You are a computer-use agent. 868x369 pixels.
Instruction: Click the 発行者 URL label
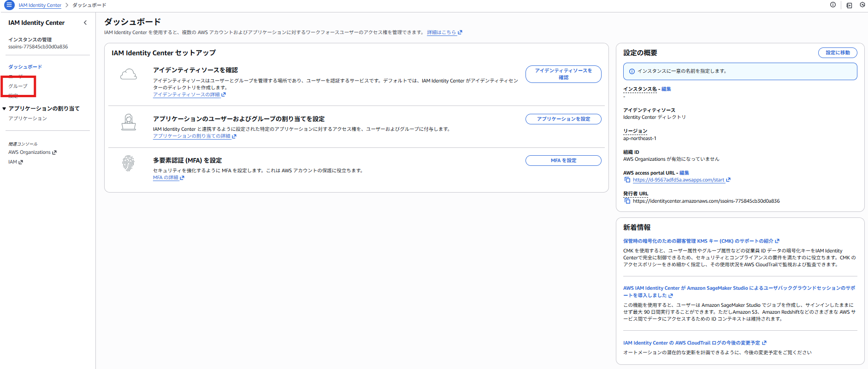(636, 194)
